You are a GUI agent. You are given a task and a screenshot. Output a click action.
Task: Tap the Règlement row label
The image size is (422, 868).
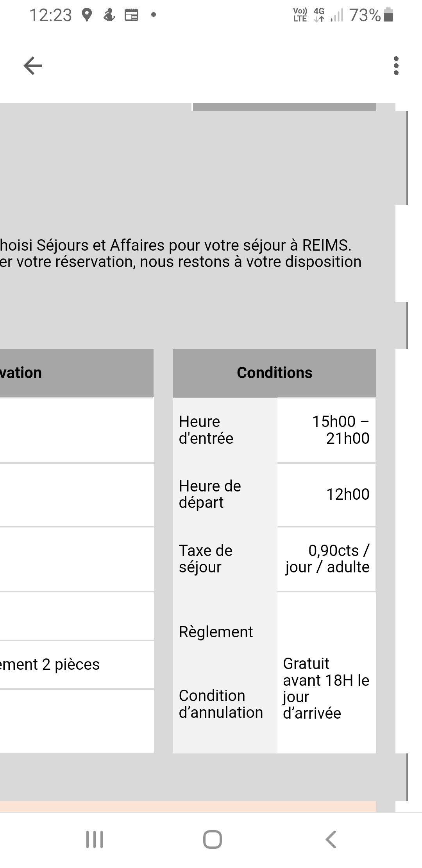pos(216,632)
